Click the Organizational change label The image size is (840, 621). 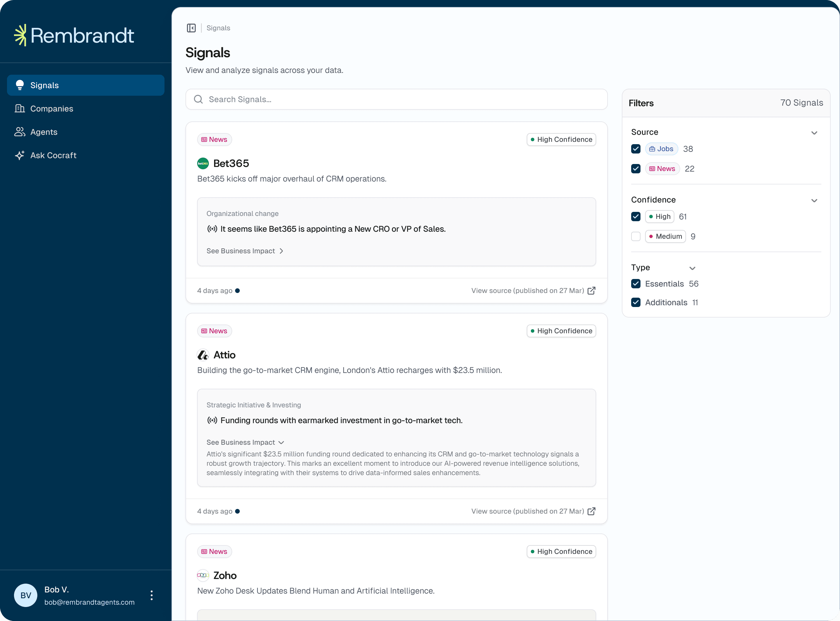tap(243, 214)
